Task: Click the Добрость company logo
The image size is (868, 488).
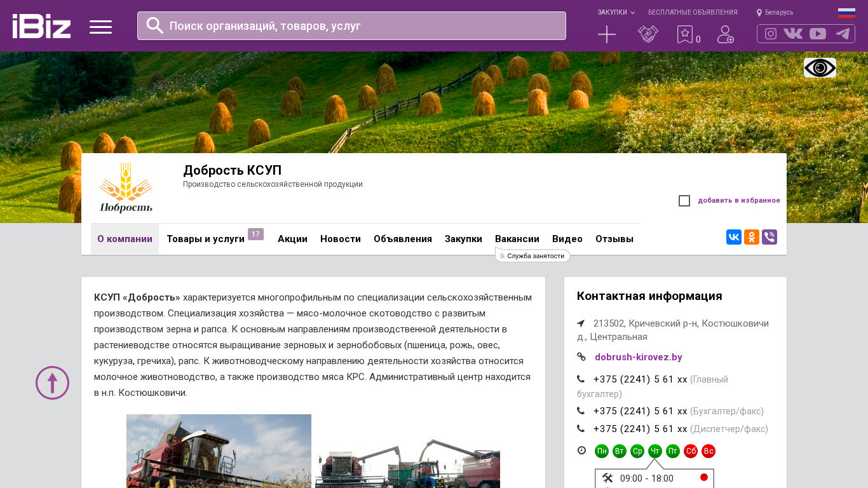Action: (x=126, y=188)
